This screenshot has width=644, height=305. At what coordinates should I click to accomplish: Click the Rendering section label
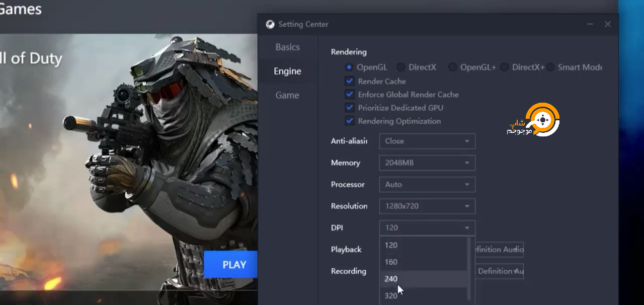coord(349,51)
